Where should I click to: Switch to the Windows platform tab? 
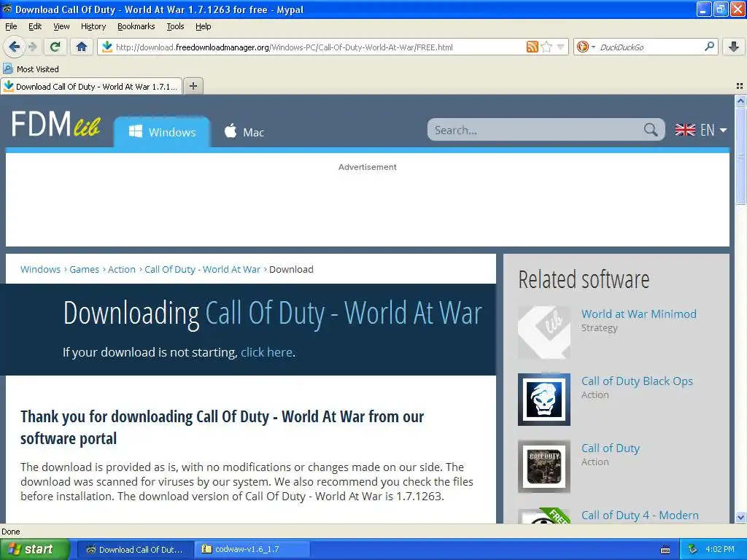coord(162,131)
